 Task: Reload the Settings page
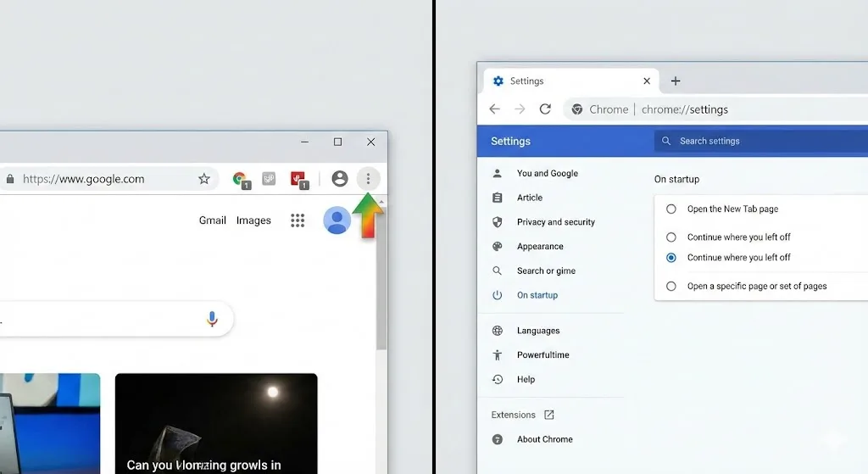(545, 109)
